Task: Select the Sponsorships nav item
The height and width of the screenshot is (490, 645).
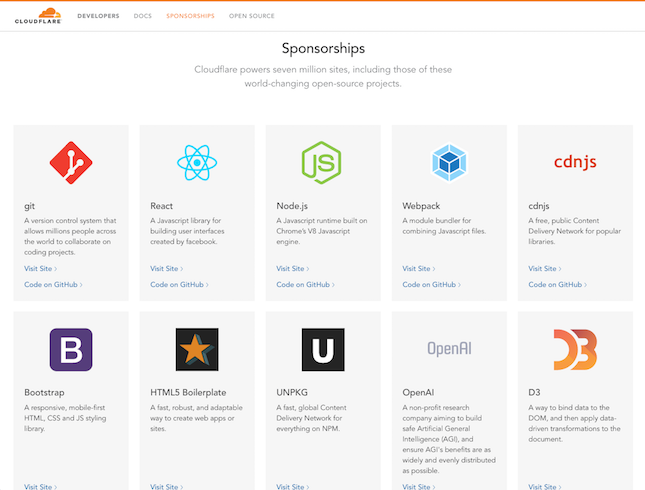Action: point(190,16)
